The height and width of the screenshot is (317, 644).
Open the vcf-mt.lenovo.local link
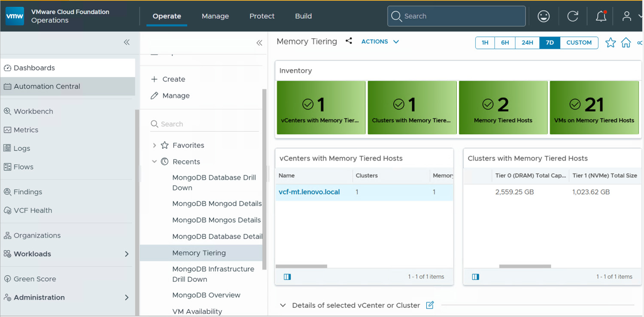[309, 192]
